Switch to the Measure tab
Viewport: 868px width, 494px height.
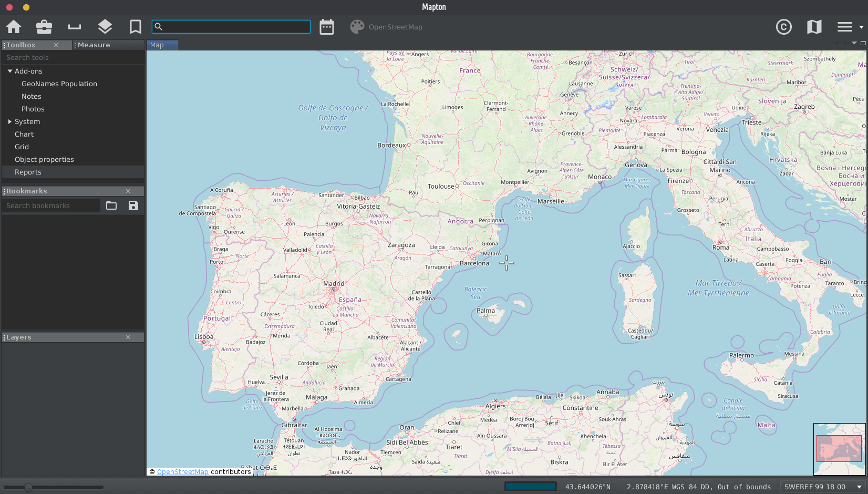(x=94, y=45)
